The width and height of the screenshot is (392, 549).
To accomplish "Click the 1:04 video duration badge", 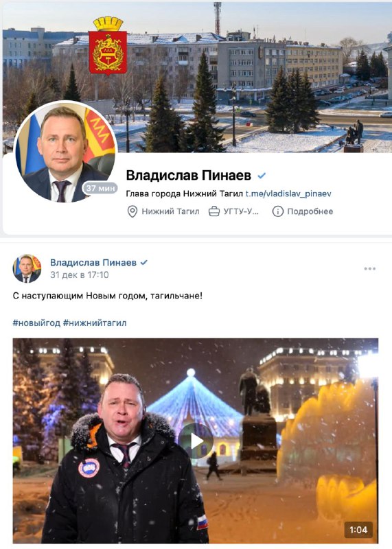I will pos(358,530).
